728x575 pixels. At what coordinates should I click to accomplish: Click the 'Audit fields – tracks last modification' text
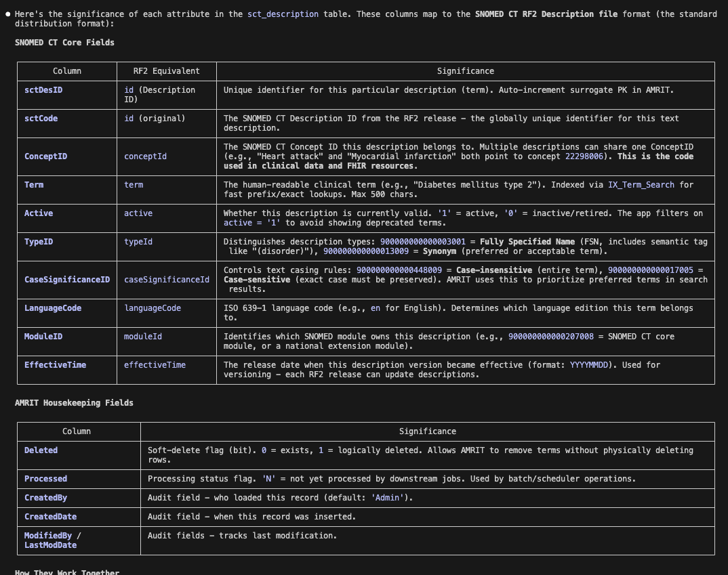pyautogui.click(x=242, y=536)
